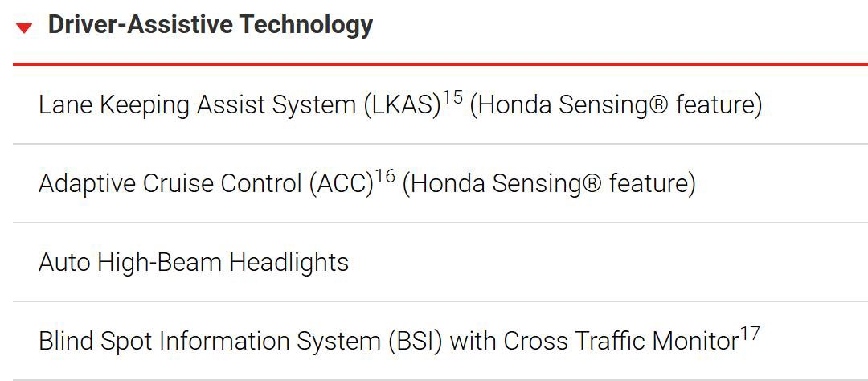Collapse section using the red triangle arrow
The image size is (868, 381).
point(24,27)
